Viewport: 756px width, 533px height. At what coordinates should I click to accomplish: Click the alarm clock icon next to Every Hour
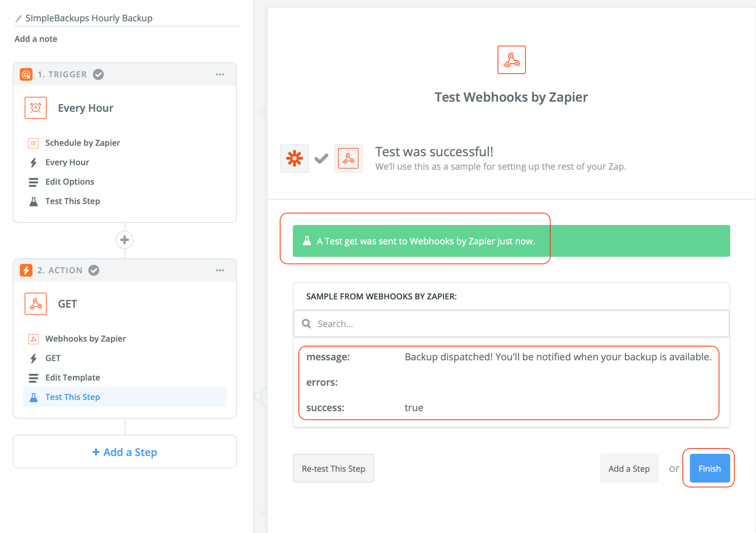(35, 108)
